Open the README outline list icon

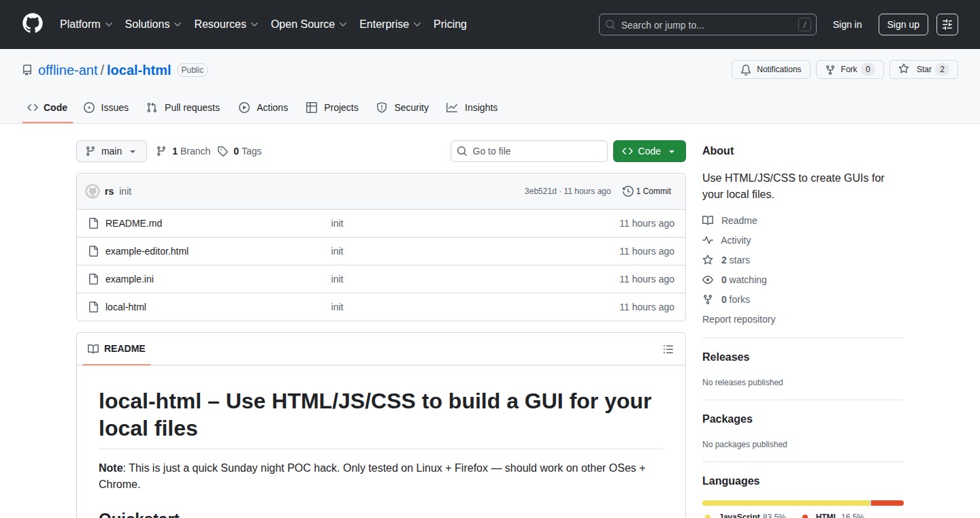(x=668, y=349)
